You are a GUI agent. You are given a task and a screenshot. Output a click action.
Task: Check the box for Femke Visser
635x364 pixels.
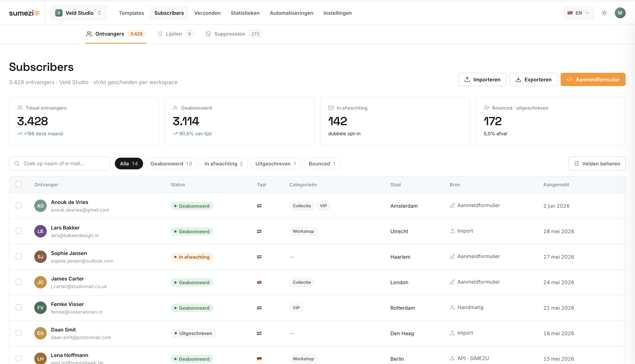point(19,308)
